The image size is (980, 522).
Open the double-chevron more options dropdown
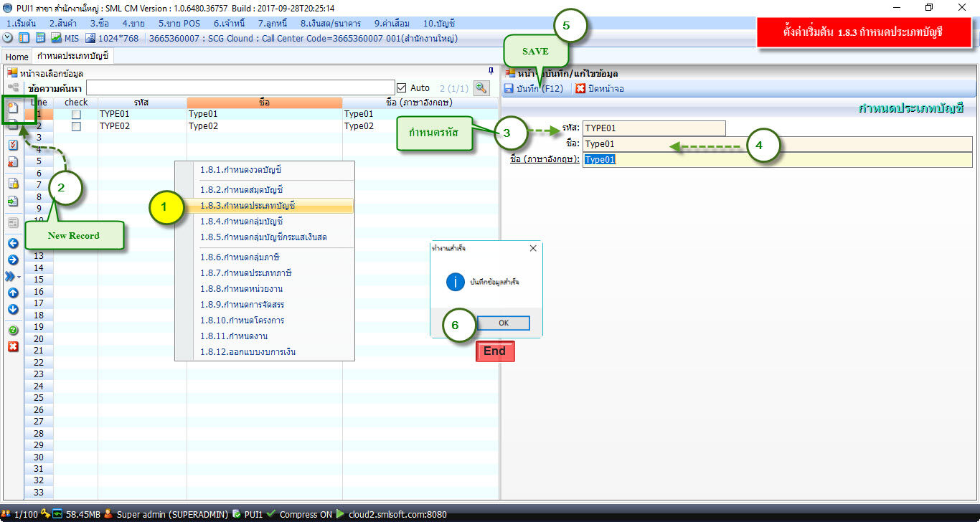(x=13, y=276)
